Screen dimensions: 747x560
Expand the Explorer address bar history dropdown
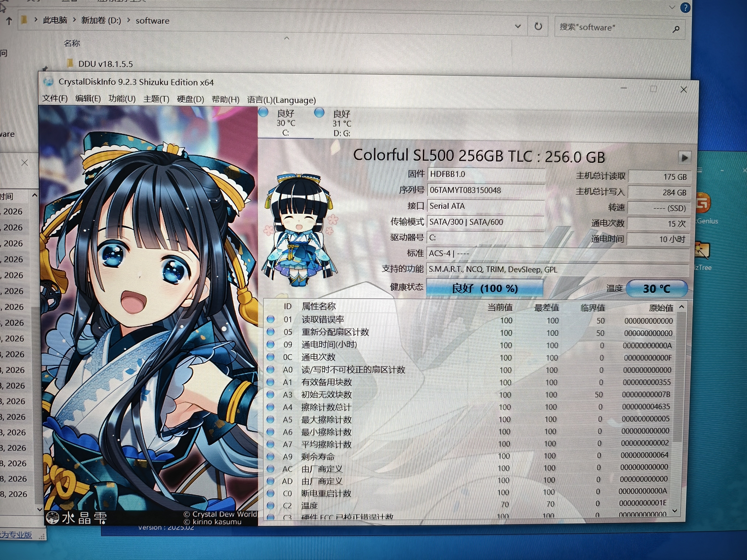click(x=518, y=26)
